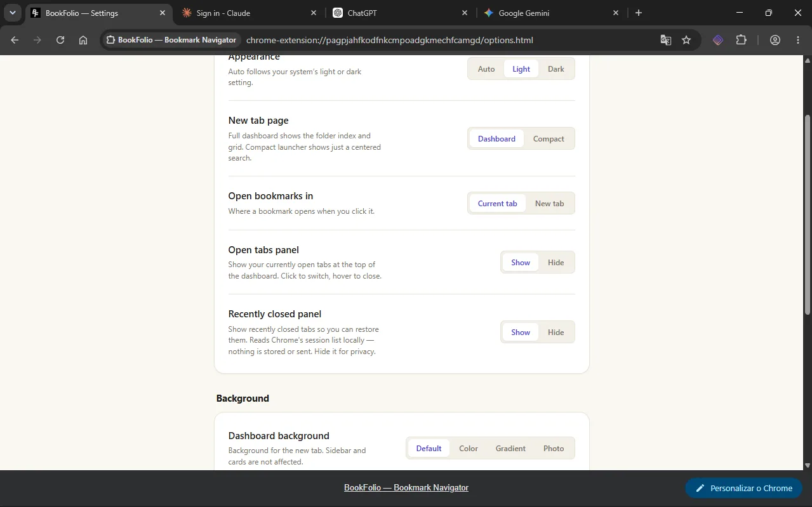Open BookFolio — Bookmark Navigator footer link
This screenshot has height=507, width=812.
click(406, 488)
